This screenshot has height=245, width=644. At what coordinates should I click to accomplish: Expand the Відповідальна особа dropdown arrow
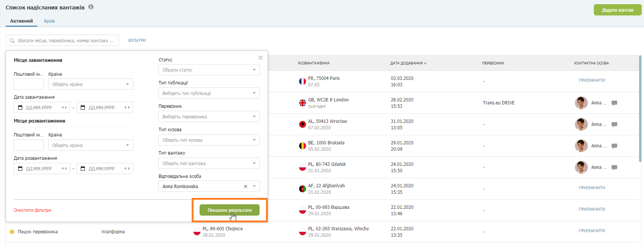254,186
